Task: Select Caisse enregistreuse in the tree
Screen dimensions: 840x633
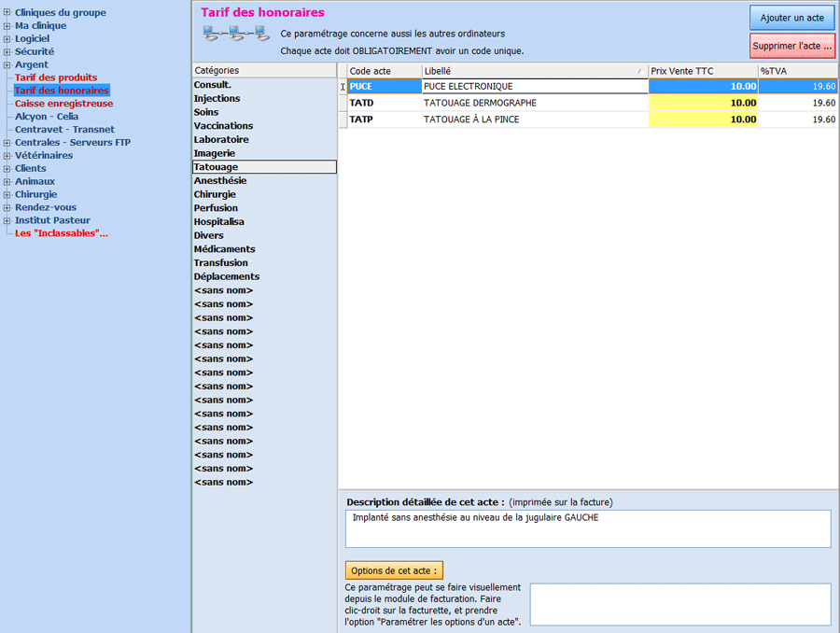Action: click(63, 104)
